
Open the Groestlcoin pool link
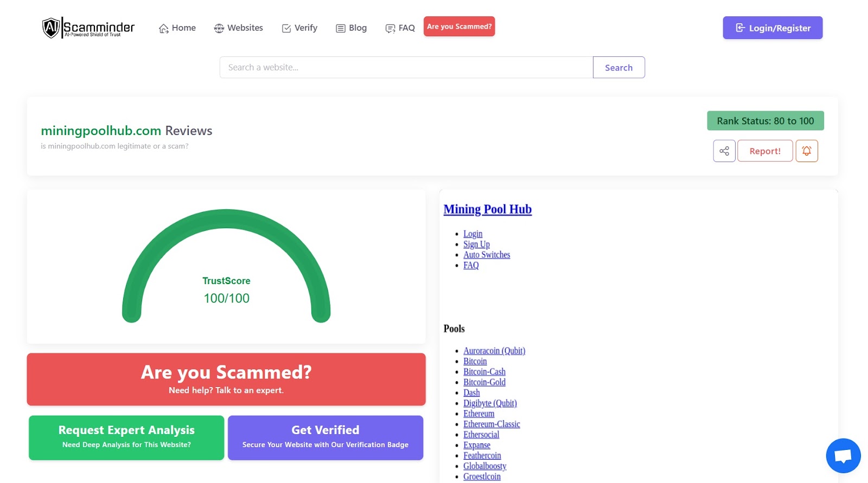(x=482, y=476)
